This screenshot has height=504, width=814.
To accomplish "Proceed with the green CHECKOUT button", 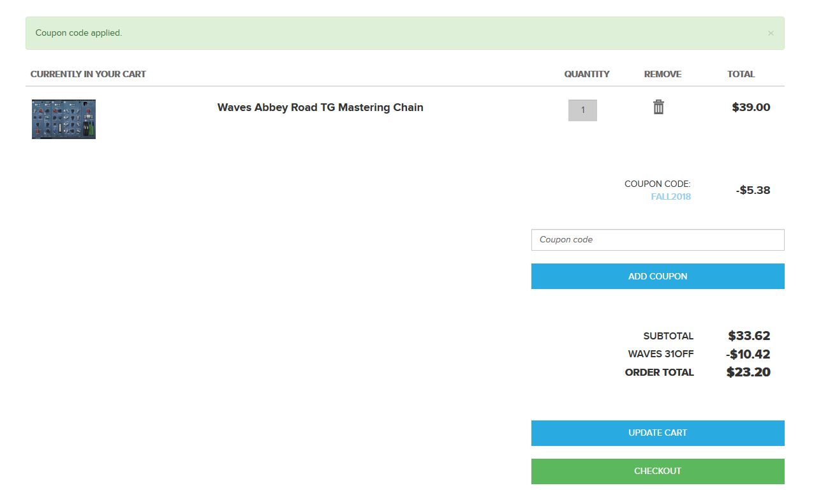I will coord(657,471).
